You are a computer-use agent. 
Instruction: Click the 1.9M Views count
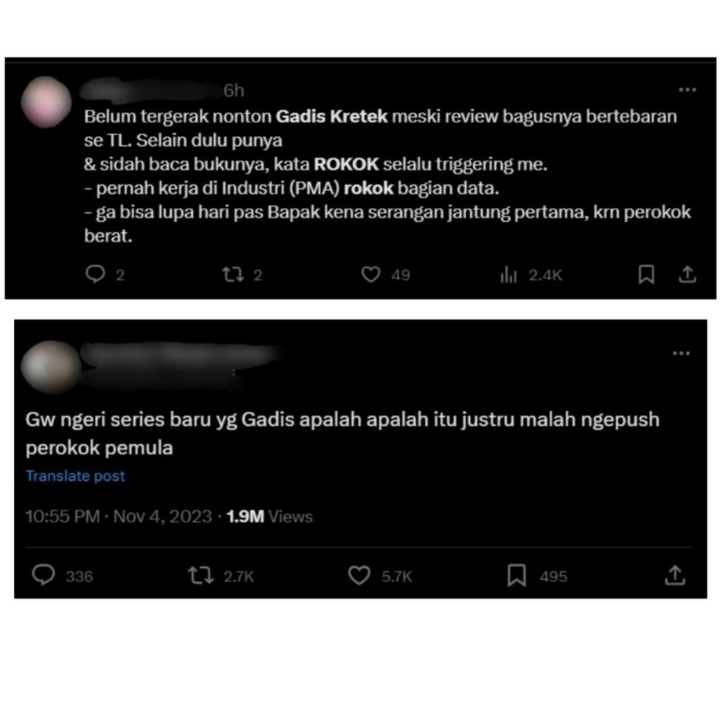point(269,516)
